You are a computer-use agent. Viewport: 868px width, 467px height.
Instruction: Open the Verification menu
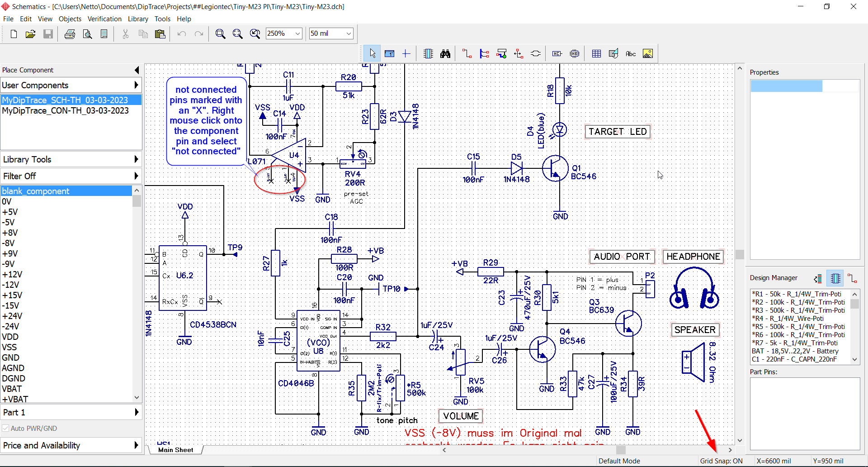click(104, 19)
